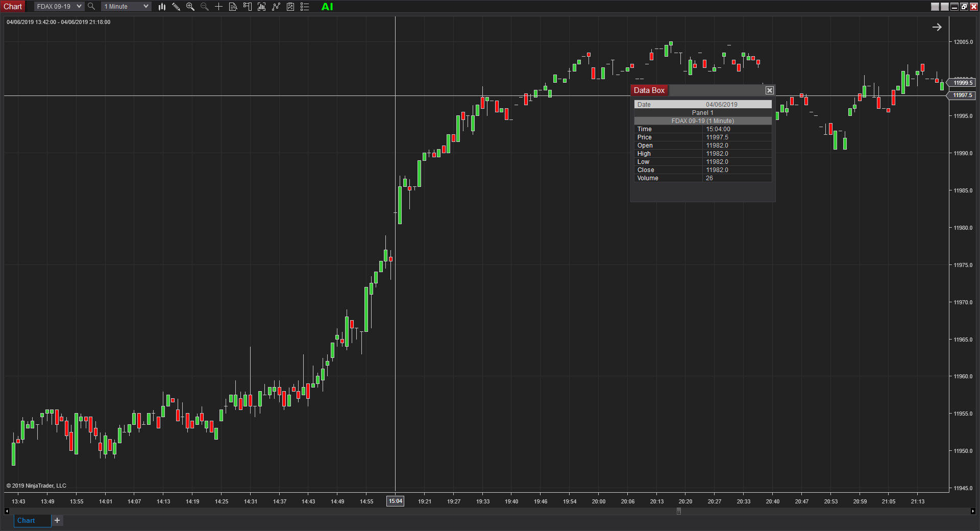Open the bar style candlestick icon

point(162,7)
